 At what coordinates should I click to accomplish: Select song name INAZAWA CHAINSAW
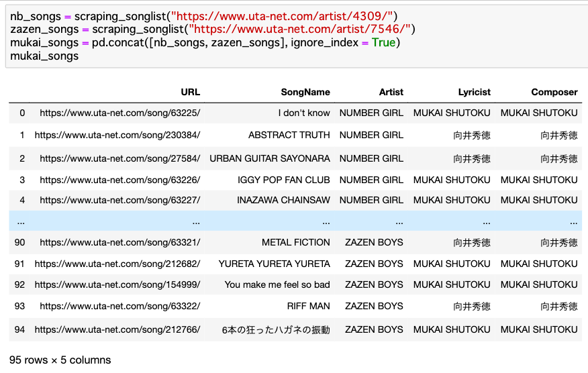(x=283, y=200)
